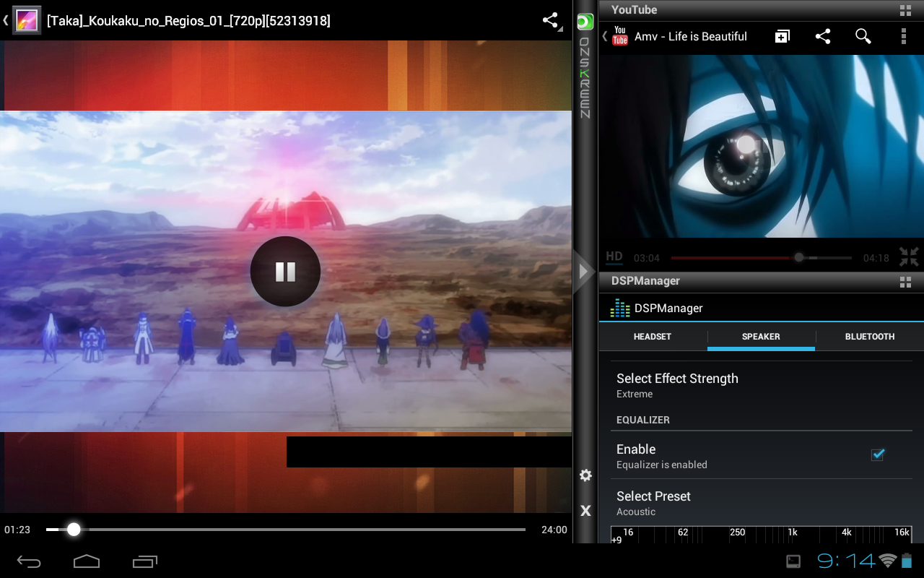Go back with the Android back button
This screenshot has height=578, width=924.
click(x=30, y=561)
